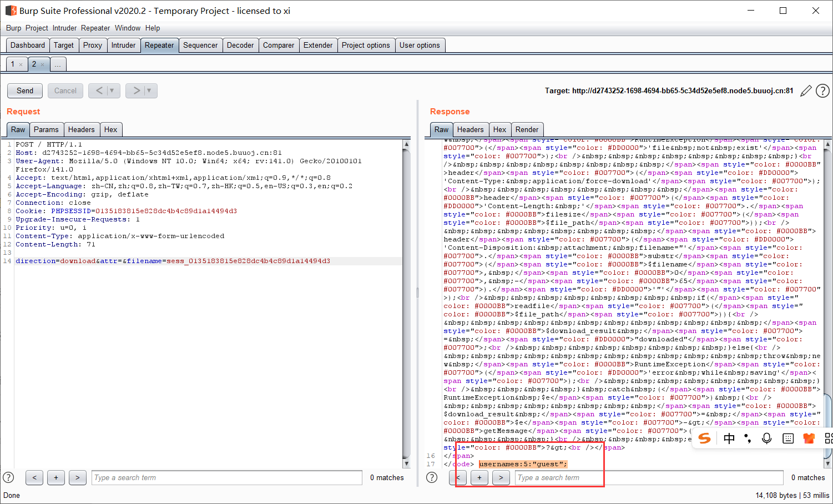Open next history dropdown arrow
Screen dimensions: 833x504
point(149,90)
